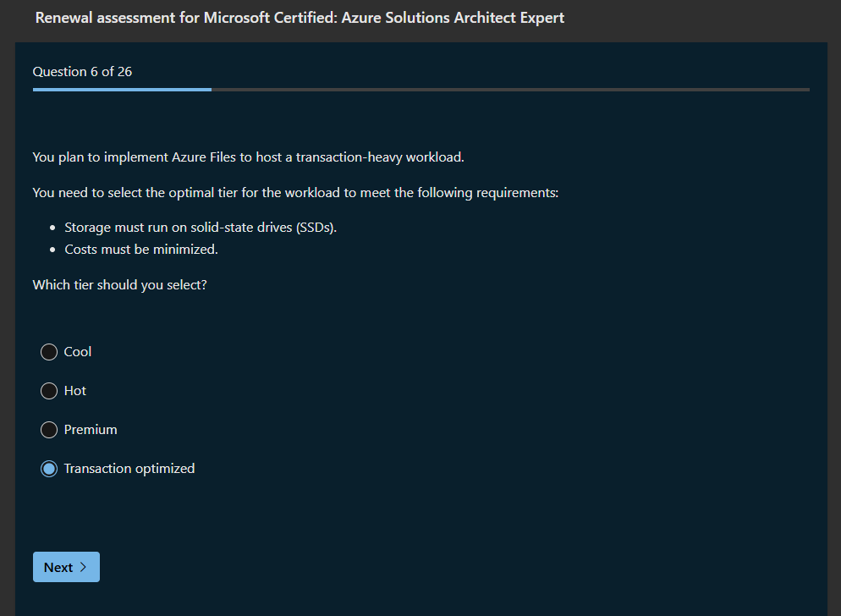Click the selected Transaction optimized radio button
This screenshot has height=616, width=841.
(49, 469)
